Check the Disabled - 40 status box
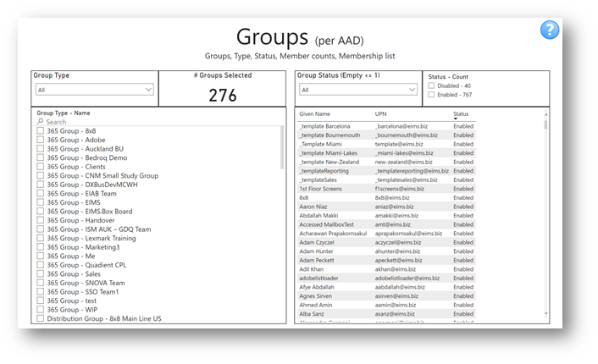This screenshot has width=598, height=364. [431, 85]
